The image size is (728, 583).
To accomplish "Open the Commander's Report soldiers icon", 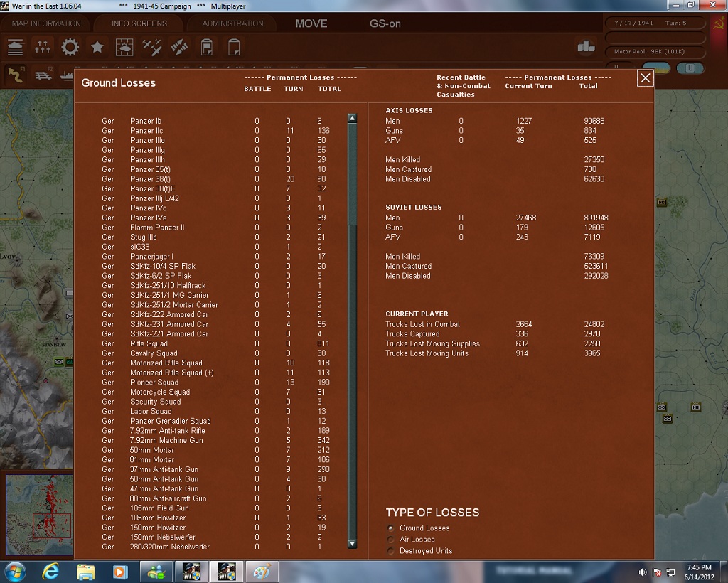I will coord(42,47).
